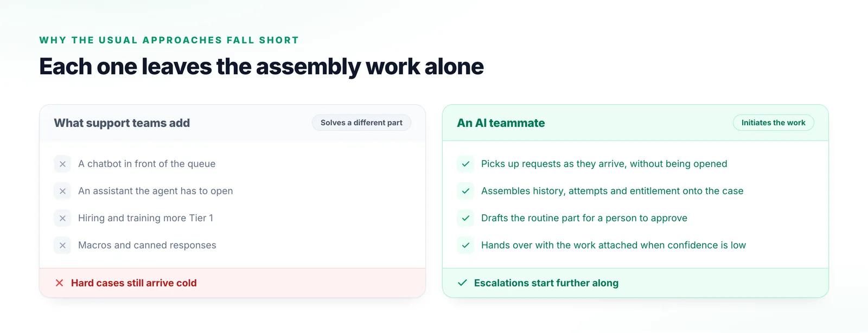
Task: Click the green Why the usual approaches eyebrow
Action: (x=169, y=40)
